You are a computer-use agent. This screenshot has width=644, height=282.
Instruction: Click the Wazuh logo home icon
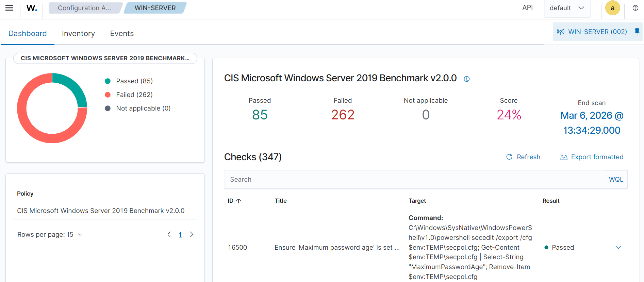click(32, 8)
